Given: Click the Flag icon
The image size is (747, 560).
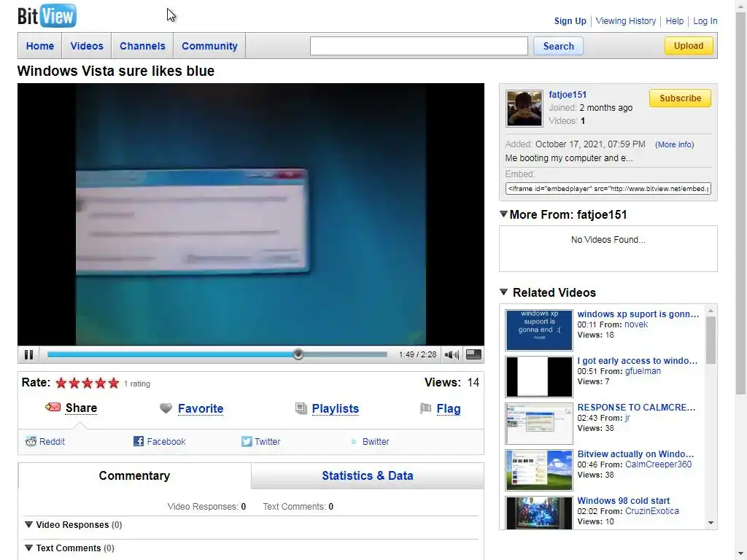Looking at the screenshot, I should [x=425, y=408].
